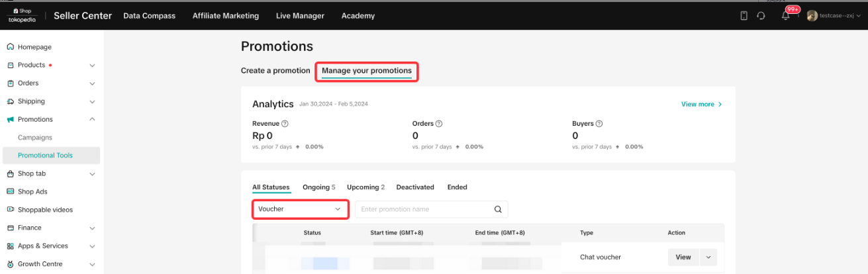Click the Enter promotion name search field
Image resolution: width=868 pixels, height=274 pixels.
424,209
